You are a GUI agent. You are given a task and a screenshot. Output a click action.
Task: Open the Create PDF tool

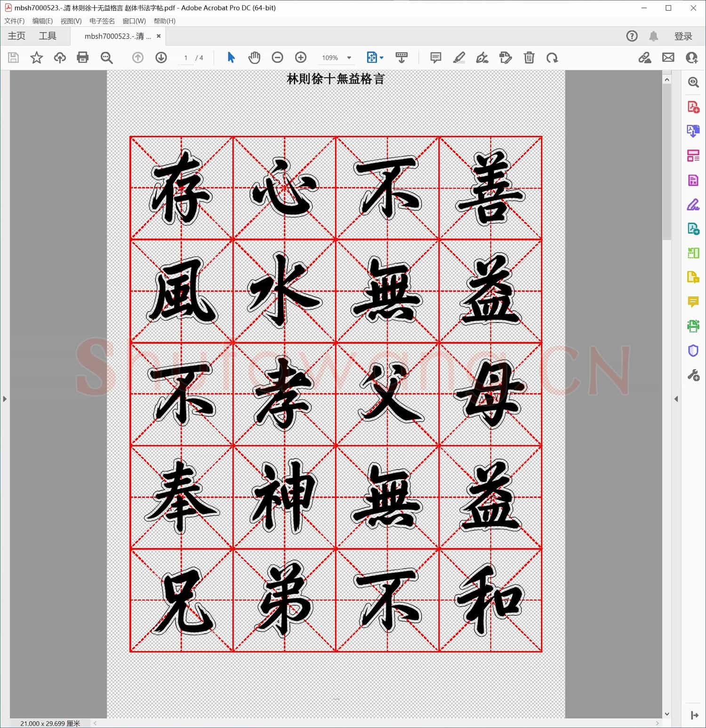[693, 107]
